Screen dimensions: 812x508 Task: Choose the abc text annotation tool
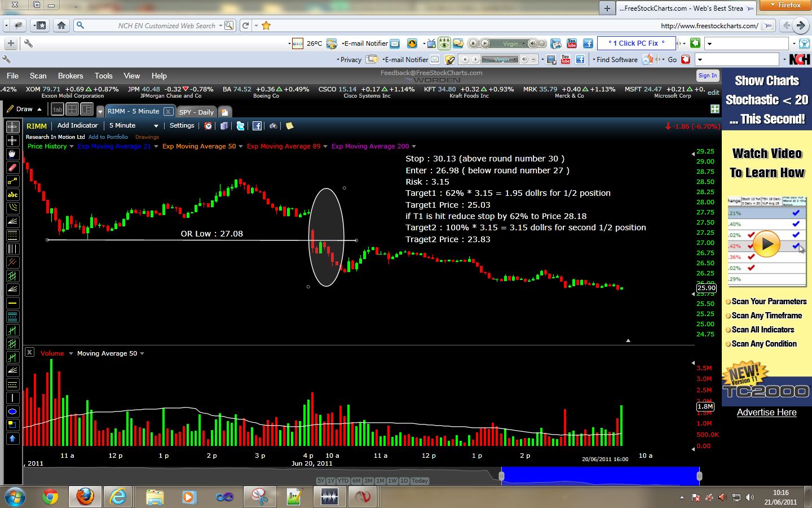[12, 195]
